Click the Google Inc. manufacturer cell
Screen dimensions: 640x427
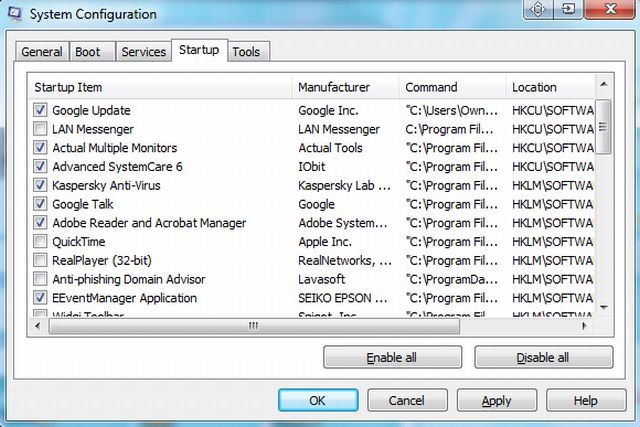point(328,110)
